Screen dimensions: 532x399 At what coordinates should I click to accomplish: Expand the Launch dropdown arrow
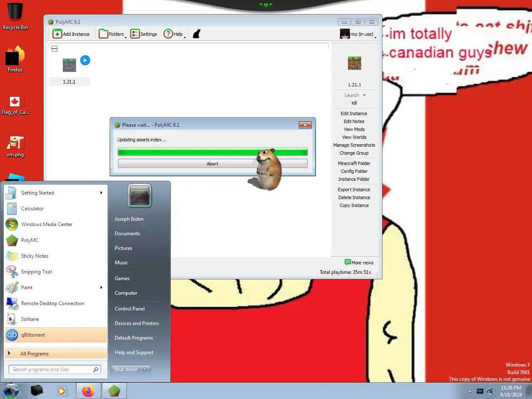(364, 95)
